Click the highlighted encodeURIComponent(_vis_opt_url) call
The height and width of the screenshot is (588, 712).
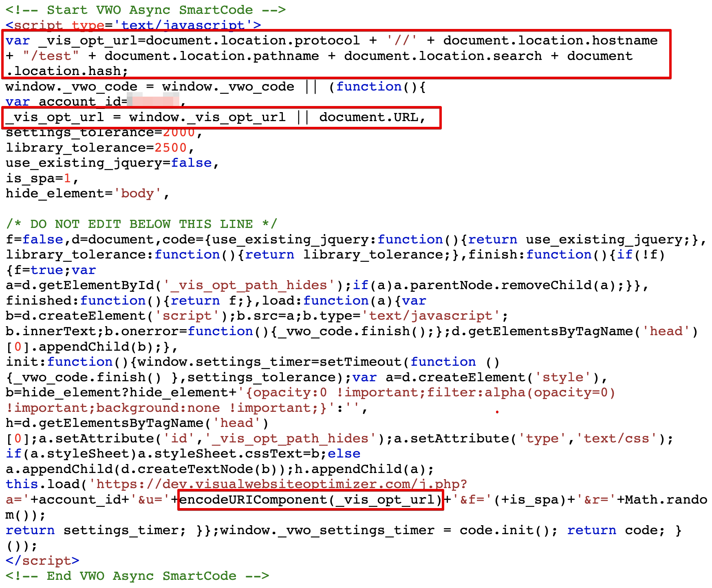[311, 500]
